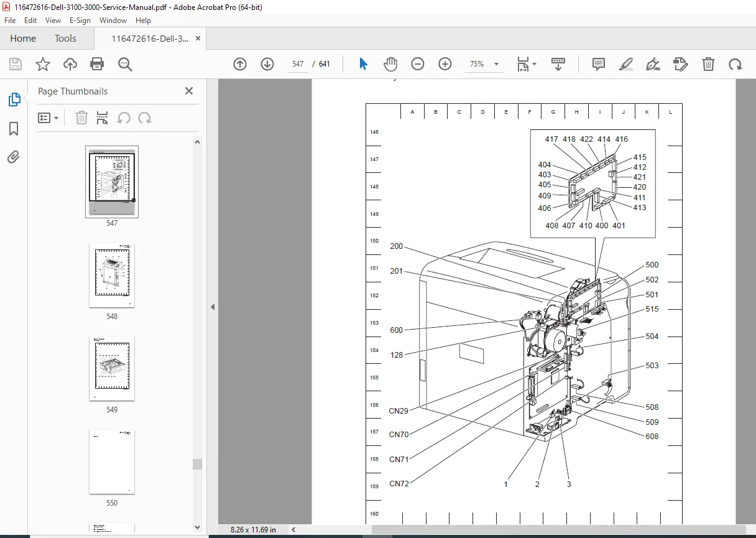Open the Edit menu

[30, 21]
